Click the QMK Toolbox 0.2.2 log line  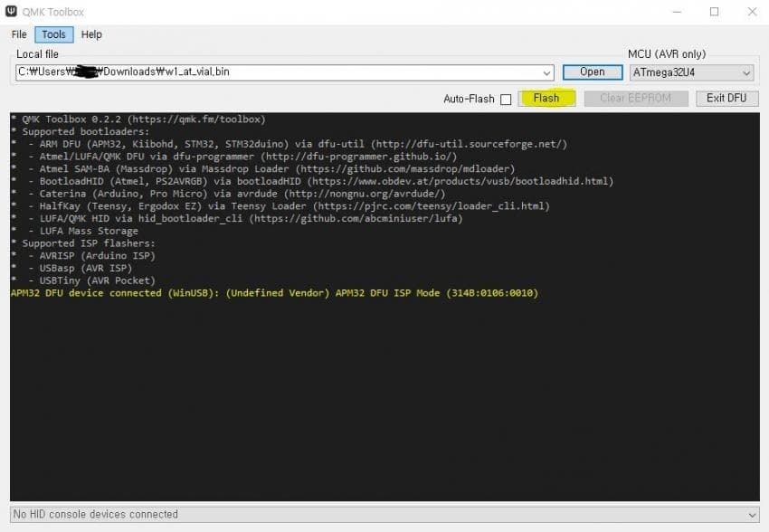(138, 119)
